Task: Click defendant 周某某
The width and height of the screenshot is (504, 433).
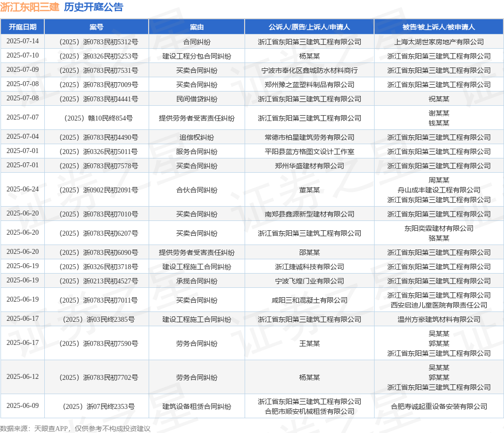Action: click(x=439, y=180)
